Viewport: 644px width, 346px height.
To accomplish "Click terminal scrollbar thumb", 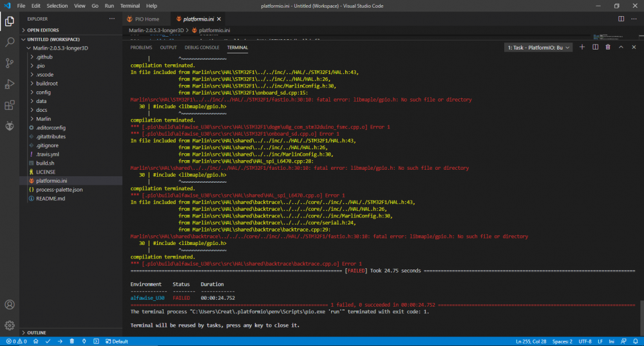I will 641,318.
